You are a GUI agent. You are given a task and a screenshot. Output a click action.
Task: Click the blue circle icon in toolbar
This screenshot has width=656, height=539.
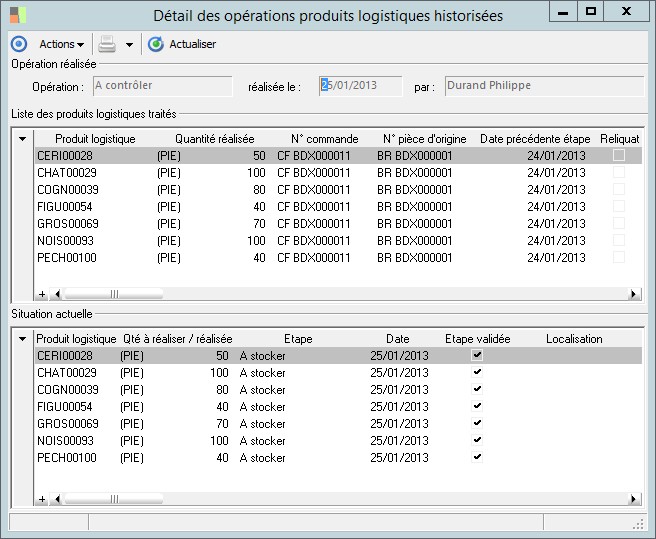pos(18,44)
